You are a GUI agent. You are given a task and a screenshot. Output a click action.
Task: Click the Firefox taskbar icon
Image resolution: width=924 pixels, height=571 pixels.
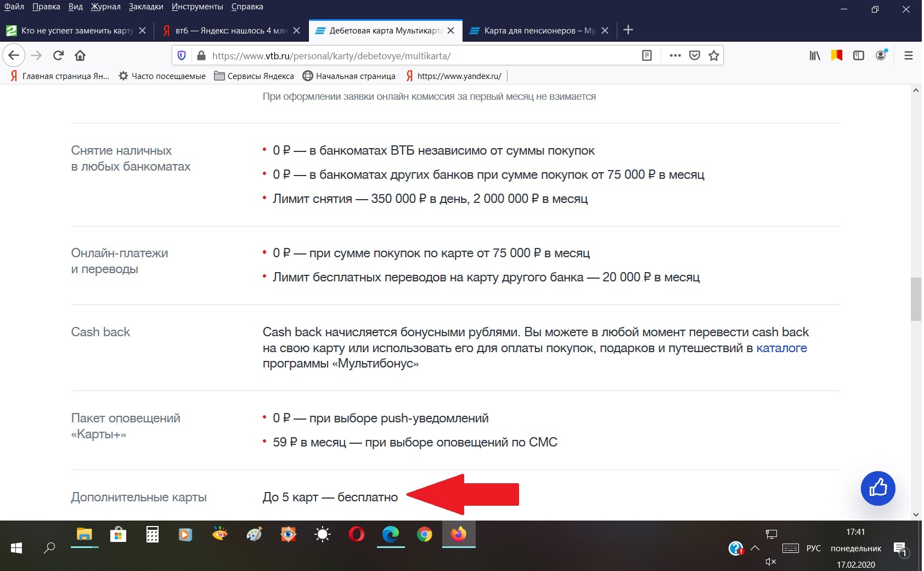point(459,534)
